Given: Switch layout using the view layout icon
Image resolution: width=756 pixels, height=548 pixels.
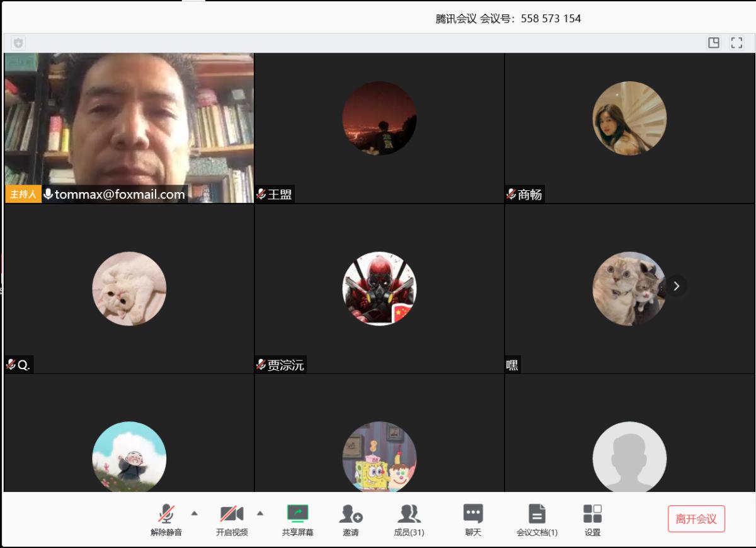Looking at the screenshot, I should 714,43.
